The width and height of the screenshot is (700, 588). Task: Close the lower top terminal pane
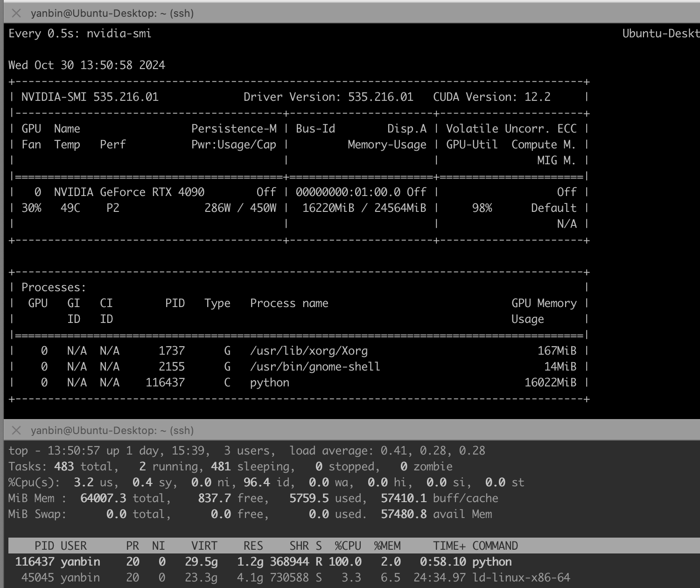pos(16,430)
